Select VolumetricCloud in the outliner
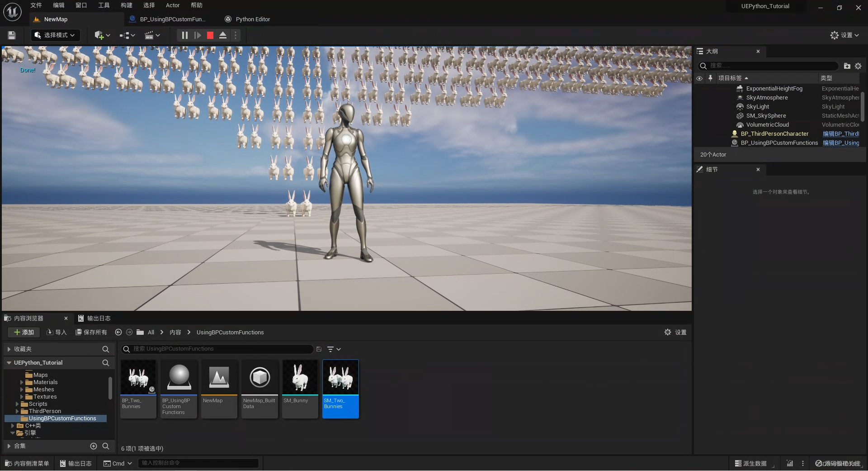 (x=767, y=125)
